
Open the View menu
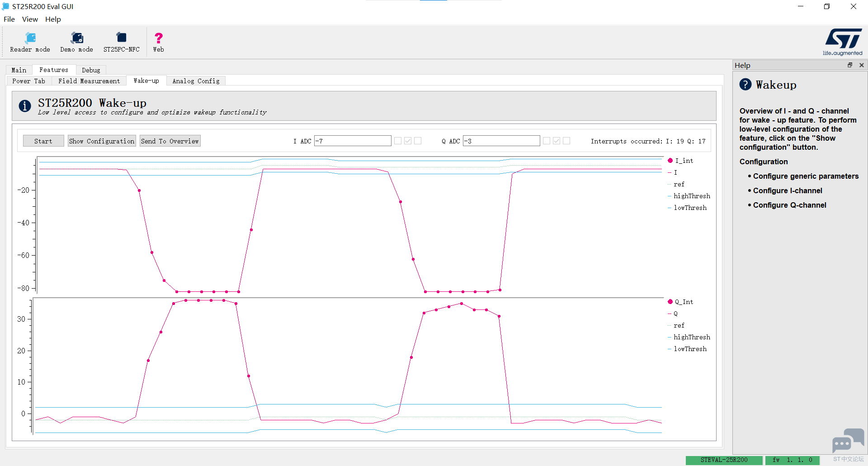pyautogui.click(x=30, y=19)
